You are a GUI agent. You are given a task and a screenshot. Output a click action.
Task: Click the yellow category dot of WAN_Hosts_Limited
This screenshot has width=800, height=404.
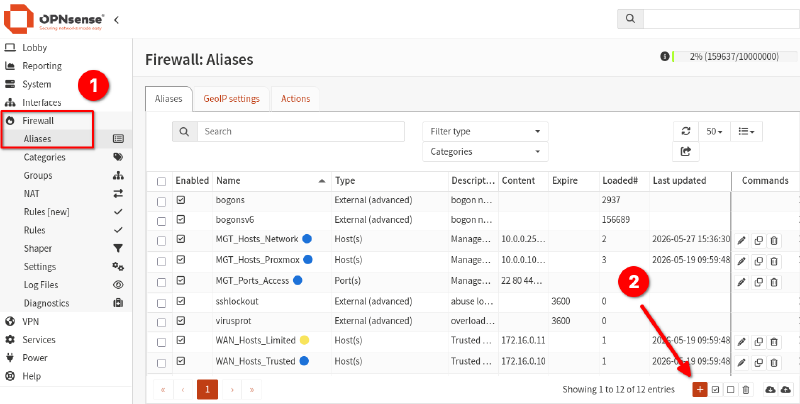(304, 340)
